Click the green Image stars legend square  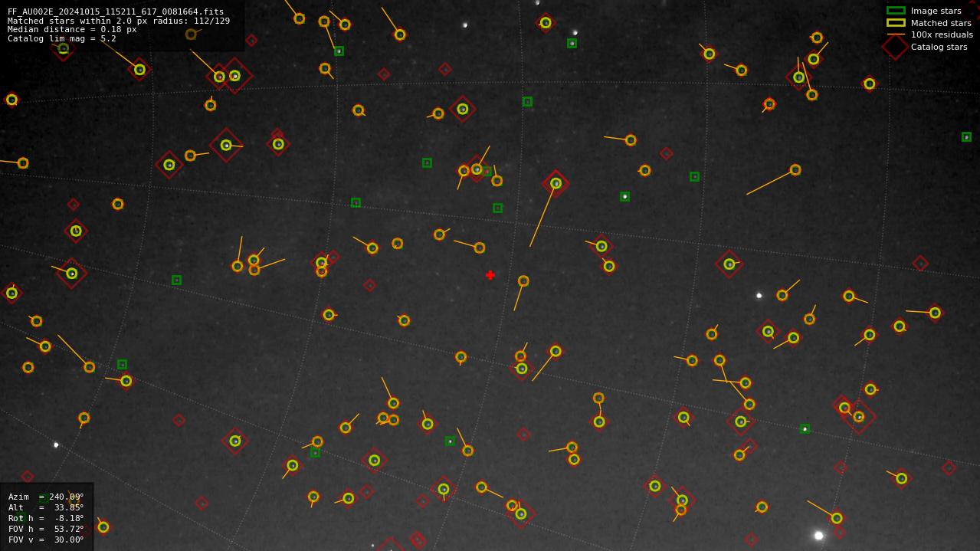(x=896, y=11)
